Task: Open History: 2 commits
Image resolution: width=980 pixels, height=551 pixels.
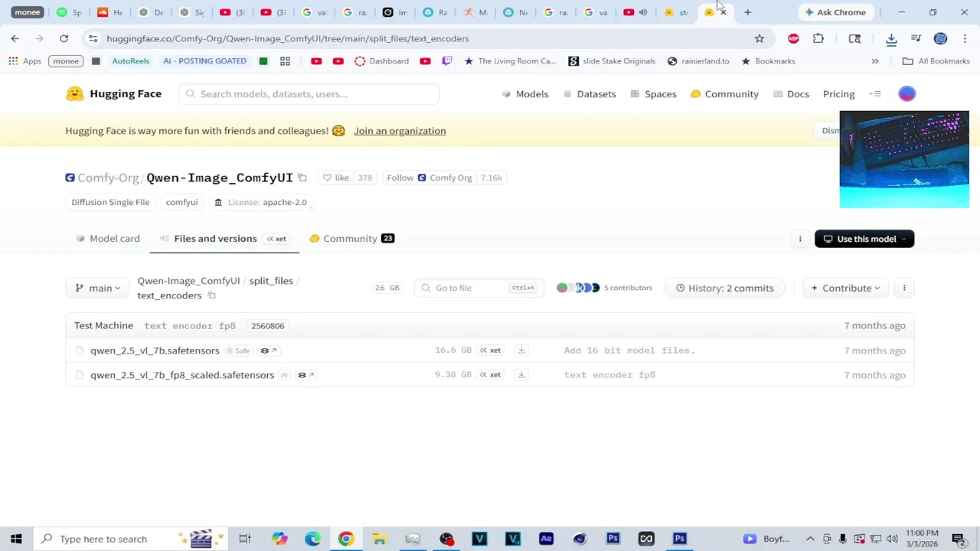Action: 724,288
